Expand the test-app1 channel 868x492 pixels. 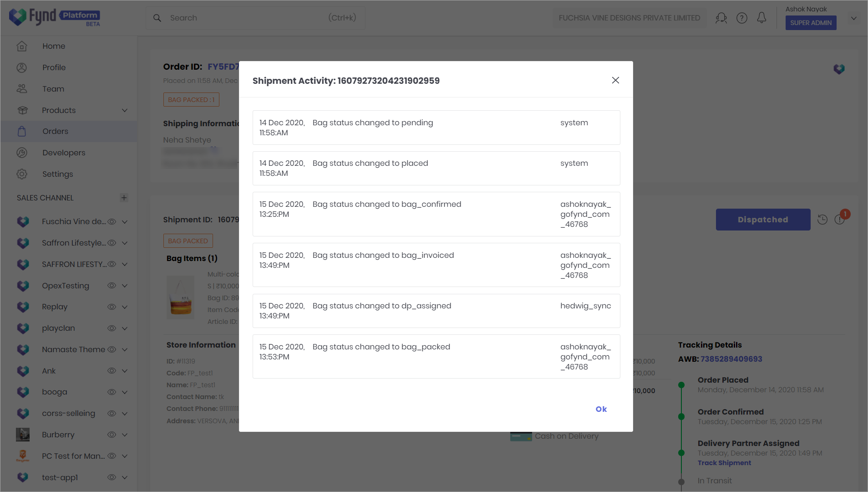coord(125,477)
